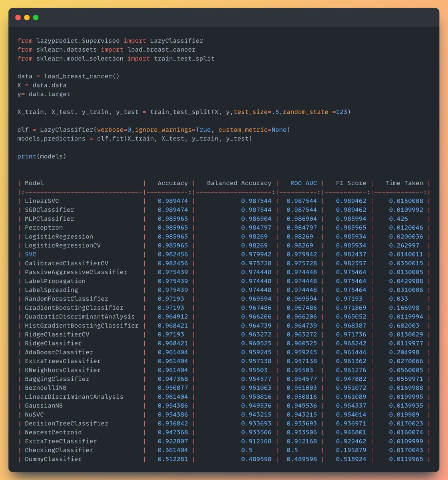
Task: Click the RandomForestClassifier model name
Action: click(x=66, y=299)
